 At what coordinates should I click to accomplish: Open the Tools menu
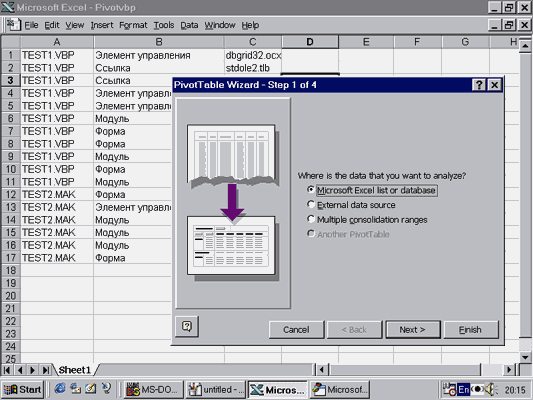tap(164, 25)
